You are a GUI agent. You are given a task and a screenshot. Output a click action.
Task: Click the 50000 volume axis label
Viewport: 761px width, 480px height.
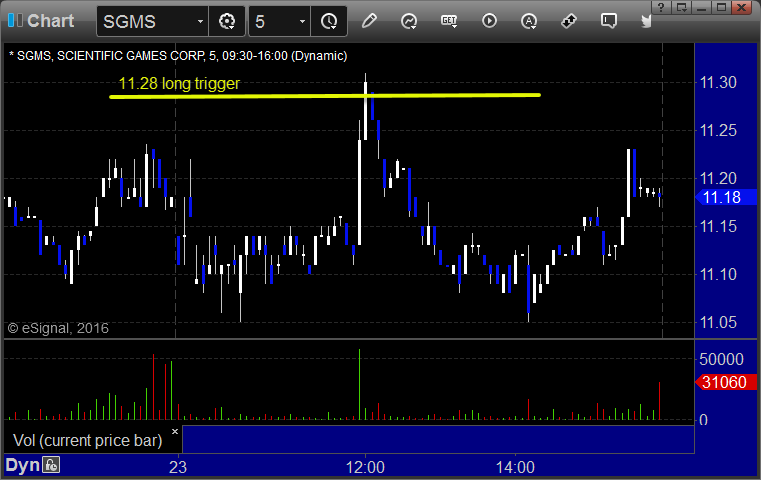pos(721,359)
